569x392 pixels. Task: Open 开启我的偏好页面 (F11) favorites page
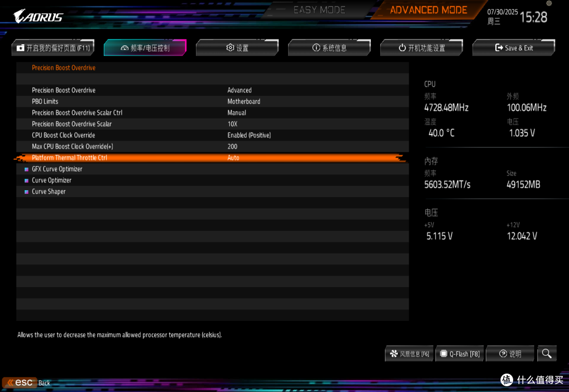coord(53,47)
